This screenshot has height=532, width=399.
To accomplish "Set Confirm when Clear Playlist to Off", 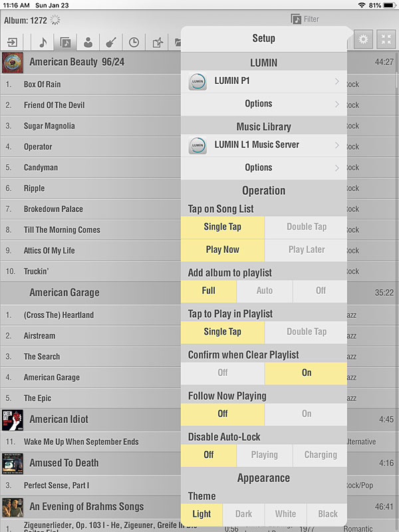I will click(x=222, y=372).
